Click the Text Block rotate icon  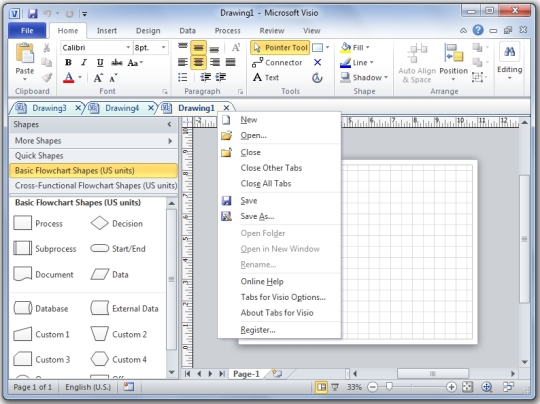pos(317,78)
